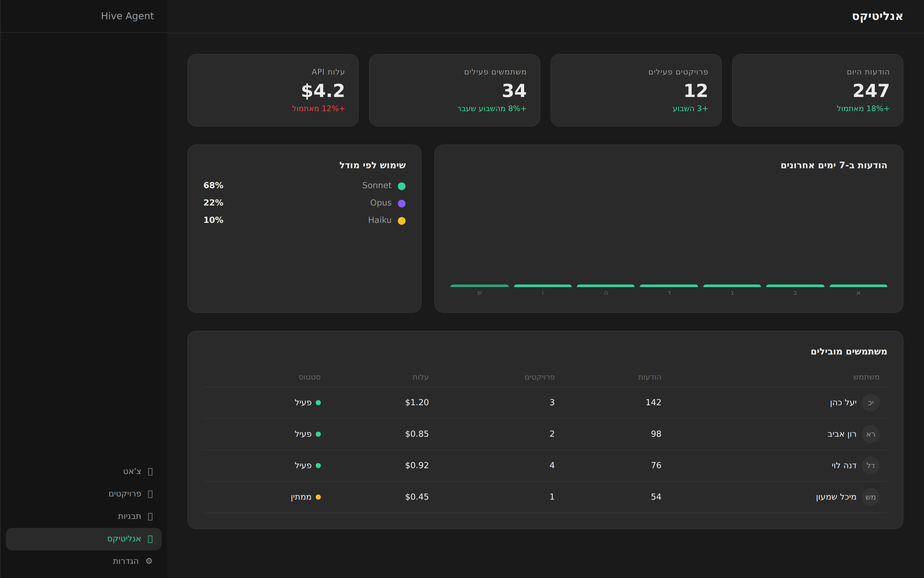Viewport: 924px width, 578px height.
Task: Click the מש avatar of מיכל שמעון
Action: [870, 497]
